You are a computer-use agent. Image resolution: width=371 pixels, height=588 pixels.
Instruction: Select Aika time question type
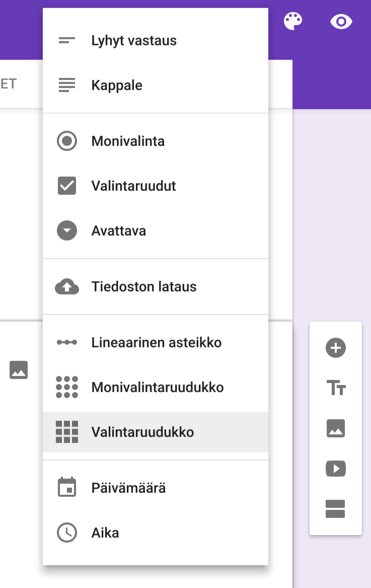coord(156,533)
